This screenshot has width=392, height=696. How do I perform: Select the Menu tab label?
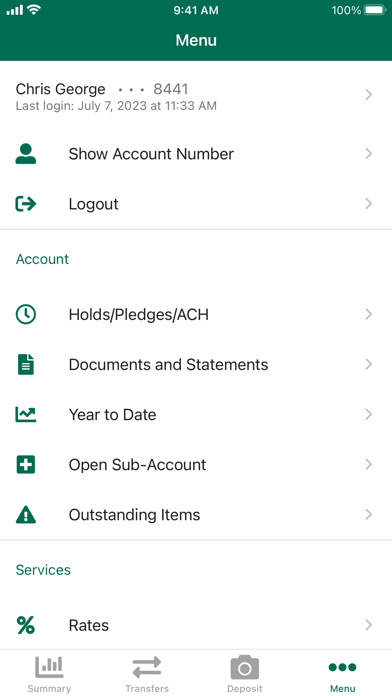(x=342, y=688)
